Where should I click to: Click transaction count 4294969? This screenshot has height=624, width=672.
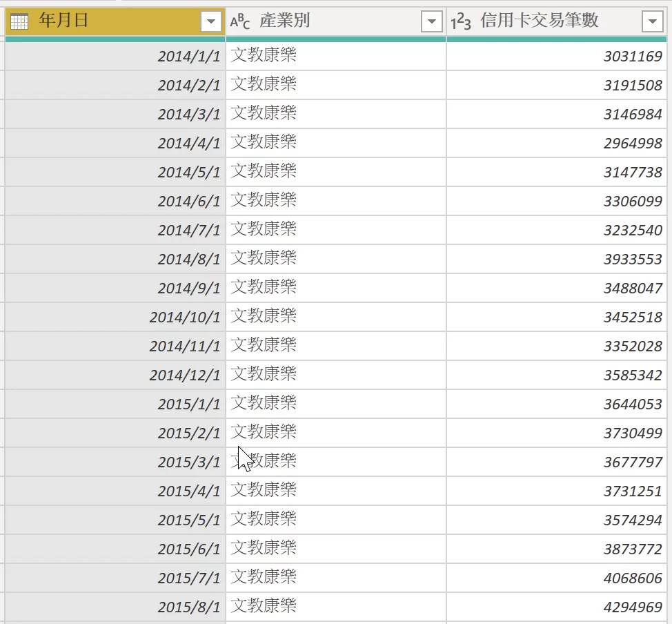[x=557, y=607]
